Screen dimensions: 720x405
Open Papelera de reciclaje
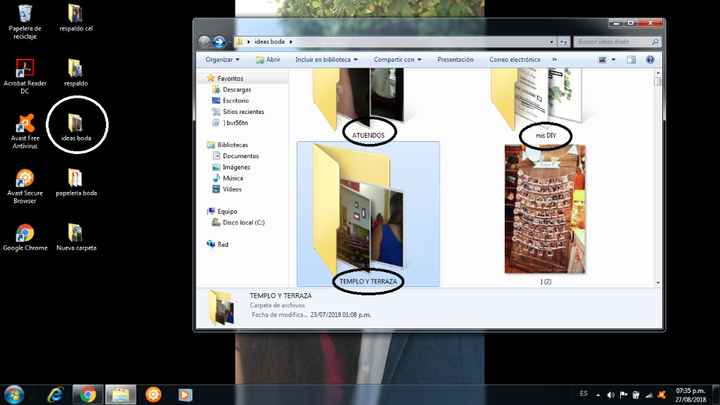pyautogui.click(x=25, y=21)
